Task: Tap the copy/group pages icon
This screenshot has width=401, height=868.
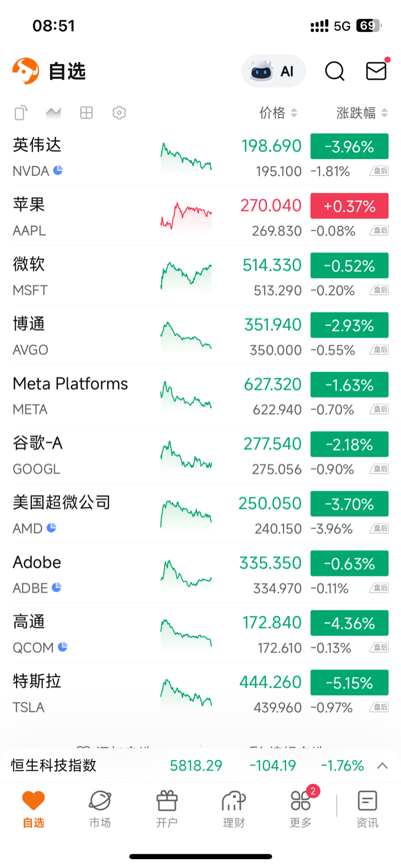Action: 20,113
